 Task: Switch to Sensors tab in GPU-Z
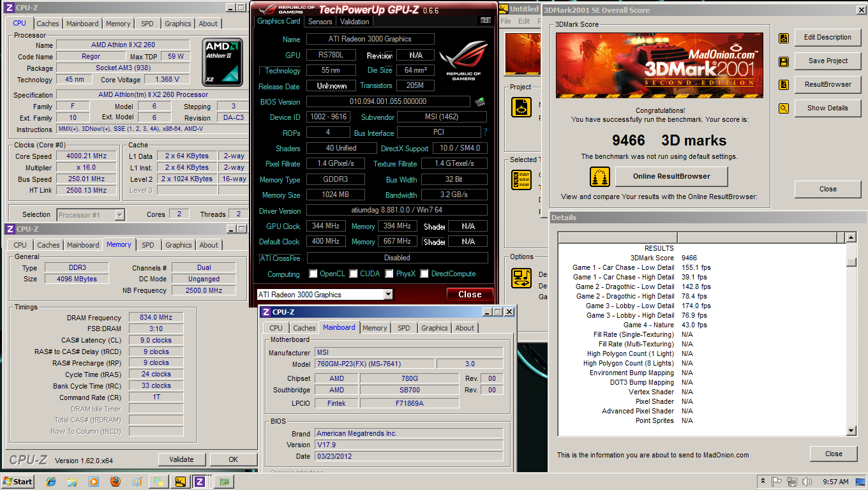click(x=320, y=22)
